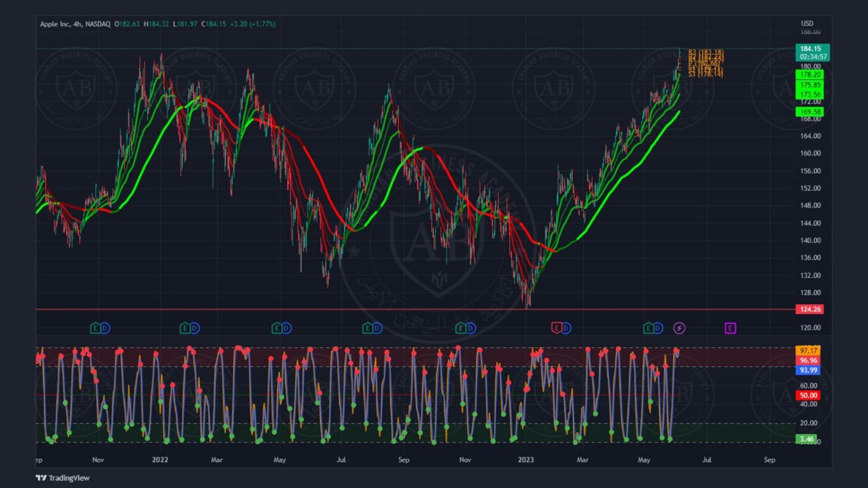Screen dimensions: 868x488
Task: Click the high price value H184.32
Action: [x=156, y=24]
